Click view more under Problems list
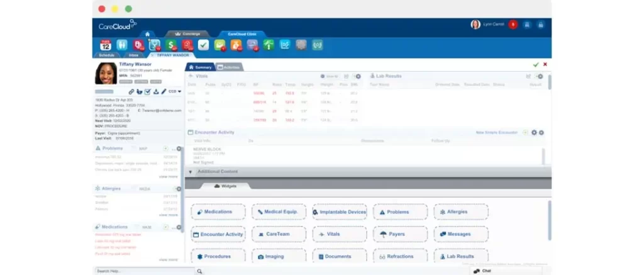 pyautogui.click(x=169, y=176)
